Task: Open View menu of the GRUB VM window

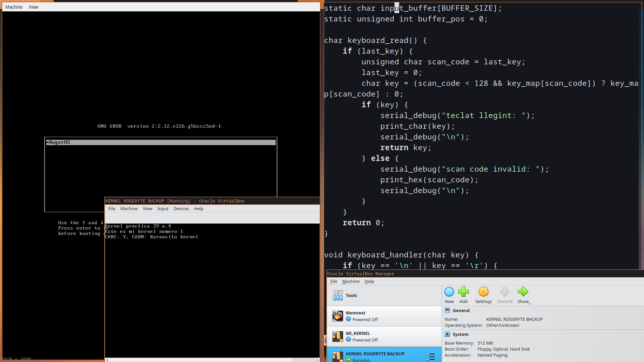Action: click(x=34, y=7)
